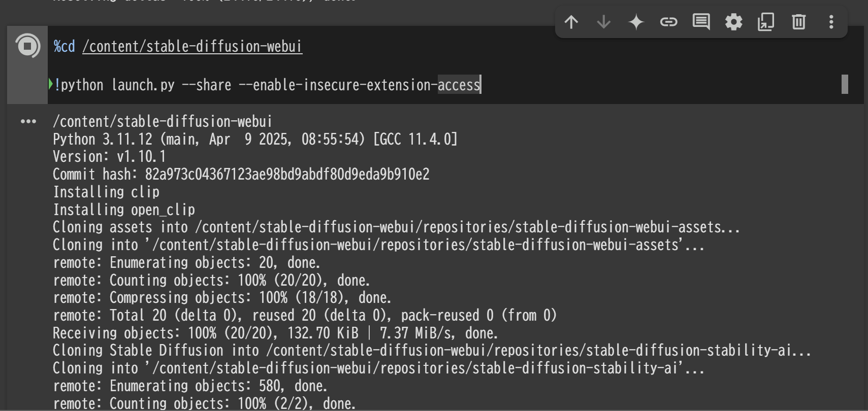The height and width of the screenshot is (411, 868).
Task: Click the green execution marker beside !python line
Action: pyautogui.click(x=50, y=84)
